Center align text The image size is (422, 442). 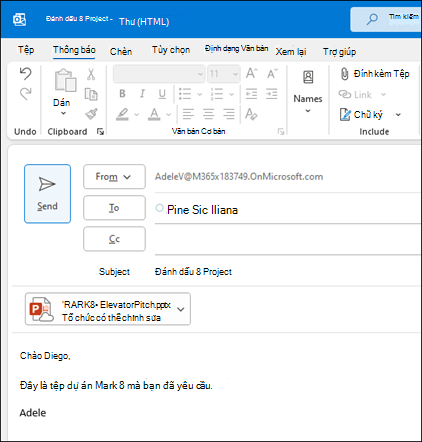point(209,114)
